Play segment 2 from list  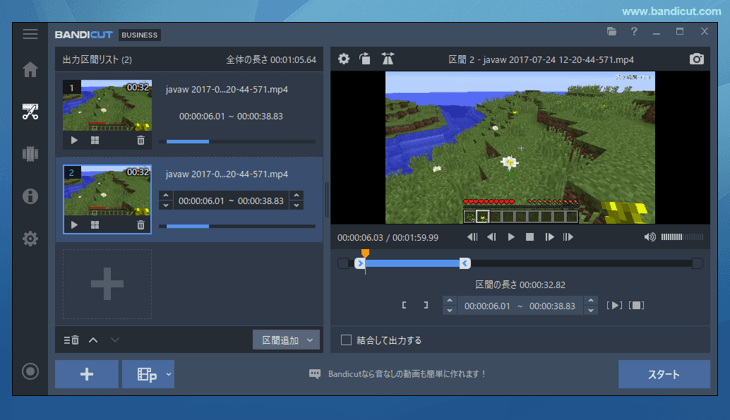[74, 225]
